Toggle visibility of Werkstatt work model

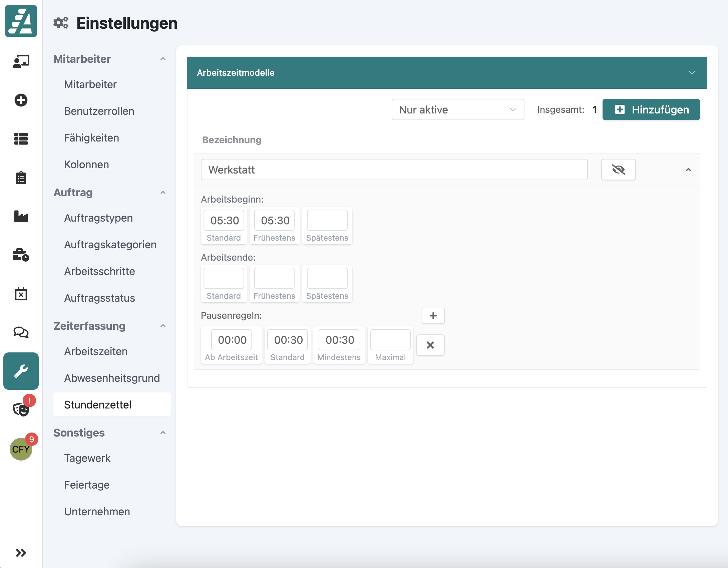pos(618,170)
